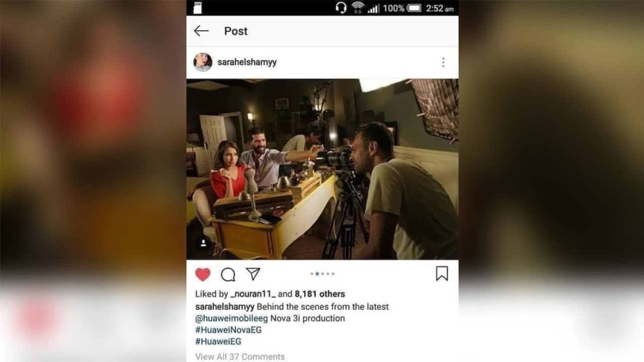View all 37 comments

pos(240,356)
